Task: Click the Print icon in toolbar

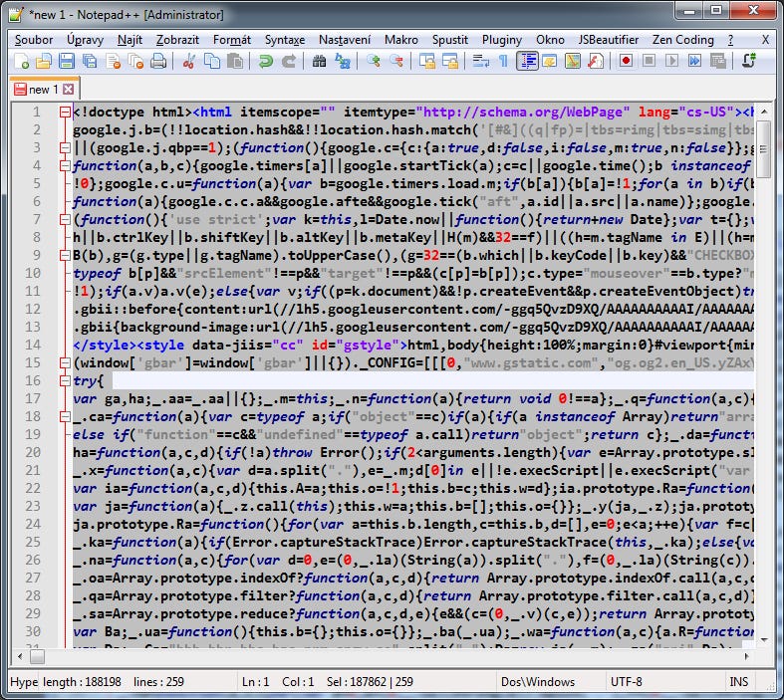Action: (158, 62)
